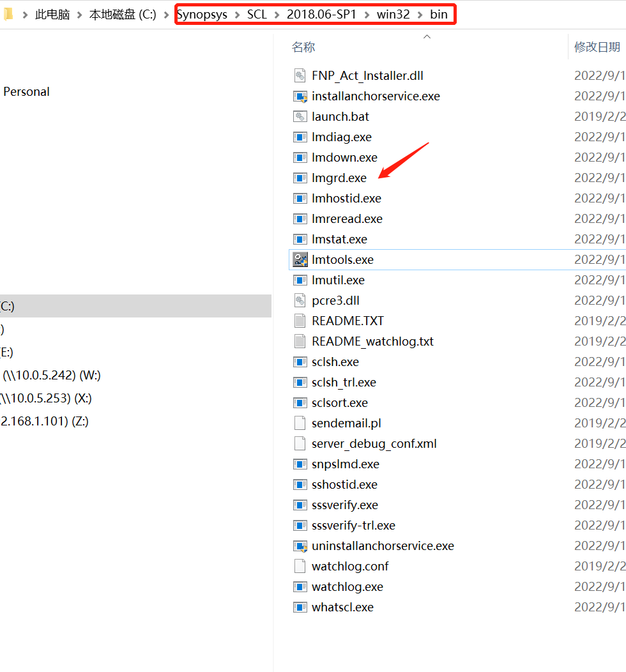Click the launch.bat gear icon
Viewport: 626px width, 672px height.
(300, 116)
